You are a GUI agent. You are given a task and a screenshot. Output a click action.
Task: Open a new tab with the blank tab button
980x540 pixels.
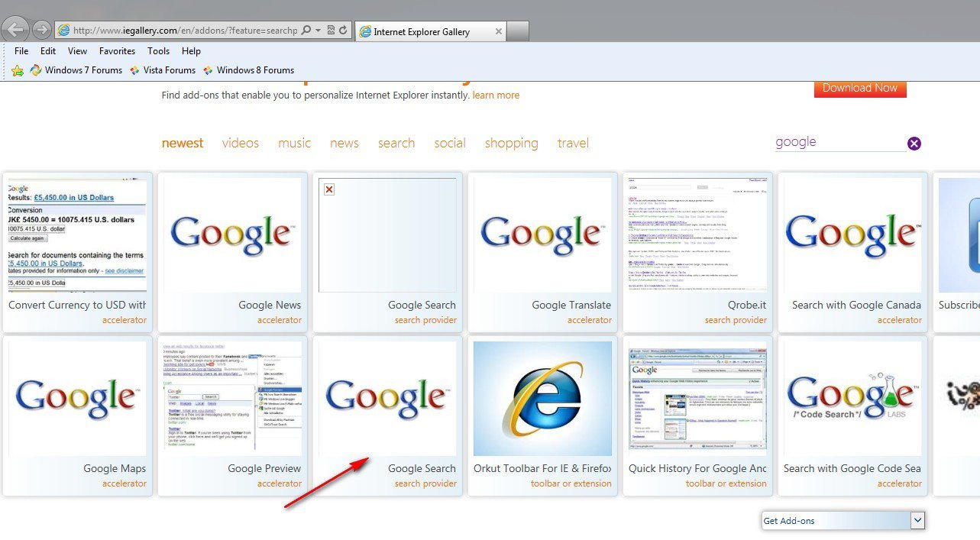[x=518, y=31]
